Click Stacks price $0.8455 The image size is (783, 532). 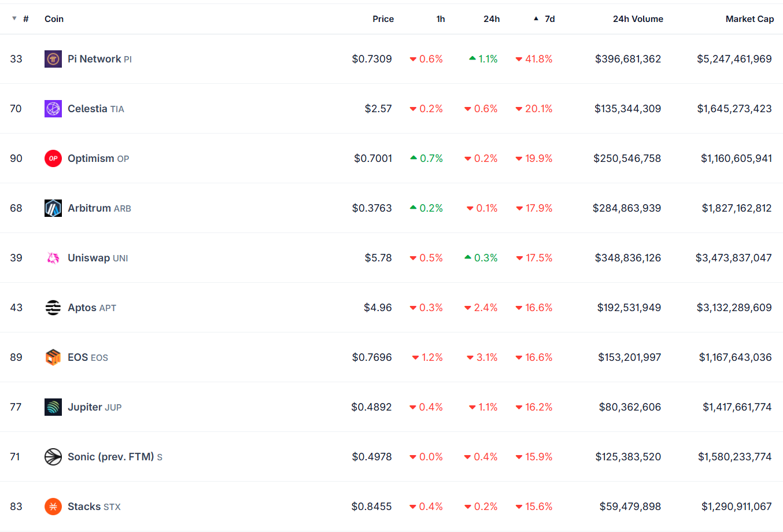click(x=371, y=507)
